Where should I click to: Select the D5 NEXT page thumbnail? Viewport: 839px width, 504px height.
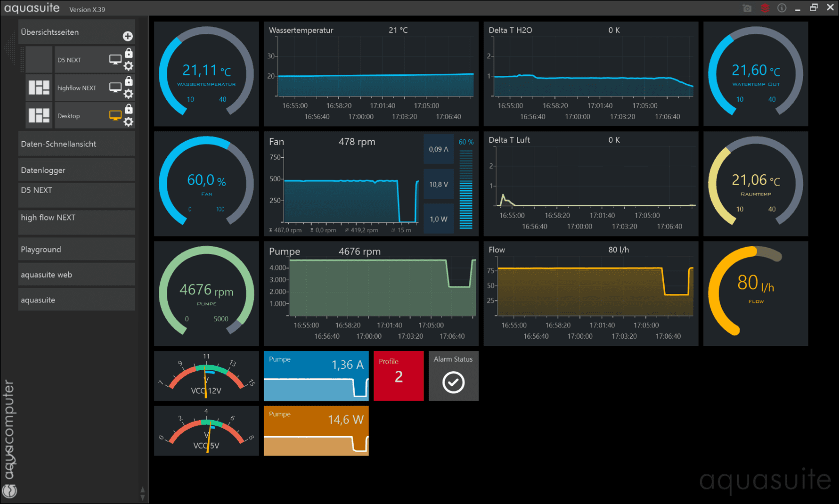pos(39,59)
